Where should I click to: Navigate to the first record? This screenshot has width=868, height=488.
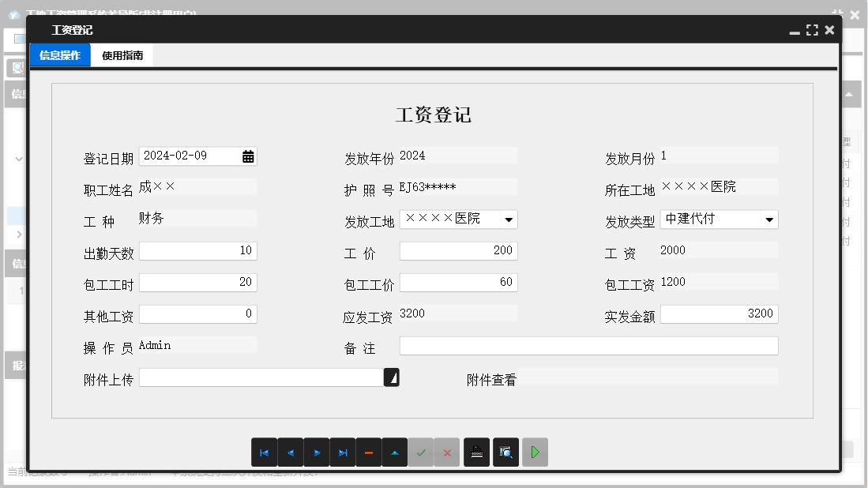[265, 452]
